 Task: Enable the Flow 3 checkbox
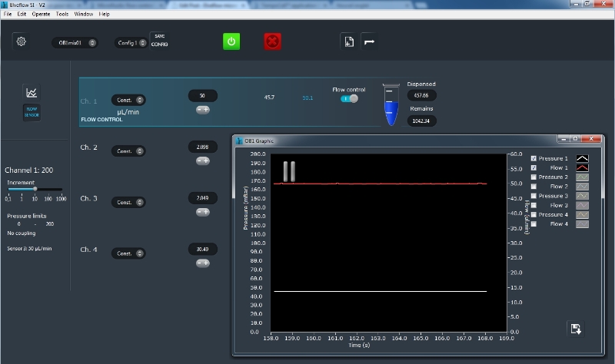[x=534, y=205]
